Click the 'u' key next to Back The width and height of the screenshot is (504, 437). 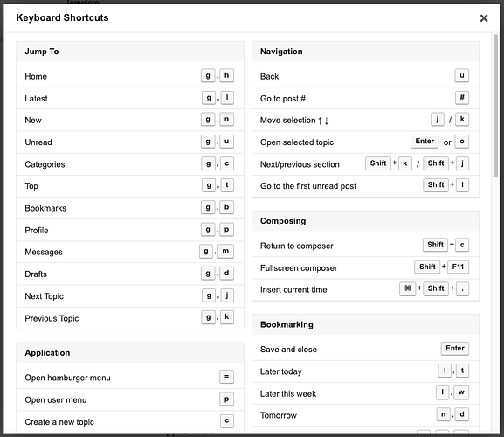click(462, 75)
